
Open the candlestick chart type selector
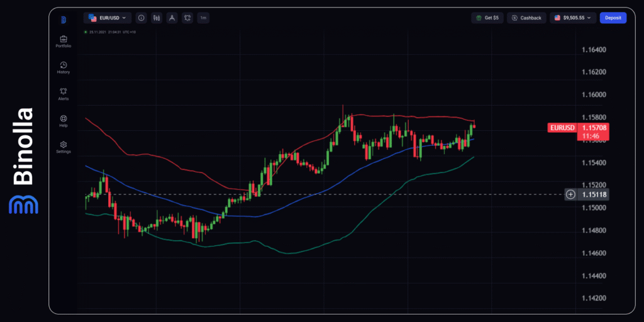(157, 18)
